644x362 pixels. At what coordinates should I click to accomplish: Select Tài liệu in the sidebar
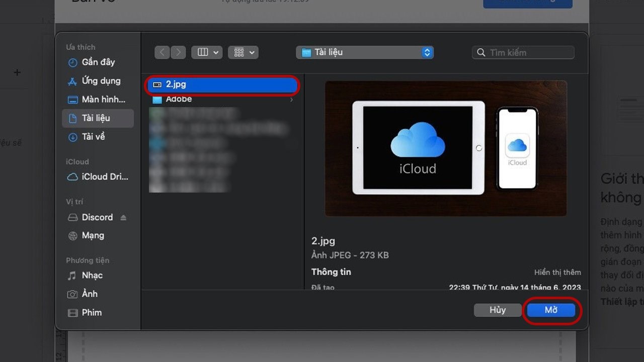pos(98,118)
